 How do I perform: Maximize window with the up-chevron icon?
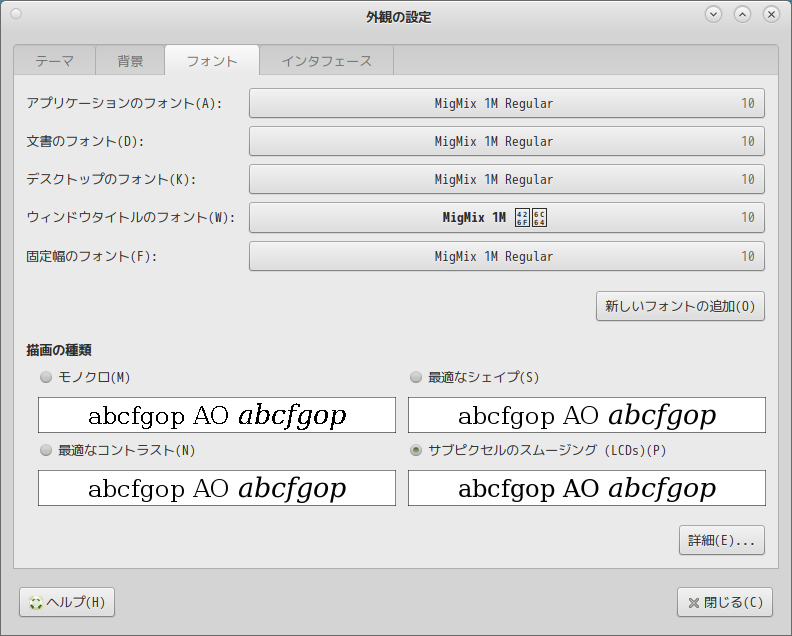742,15
